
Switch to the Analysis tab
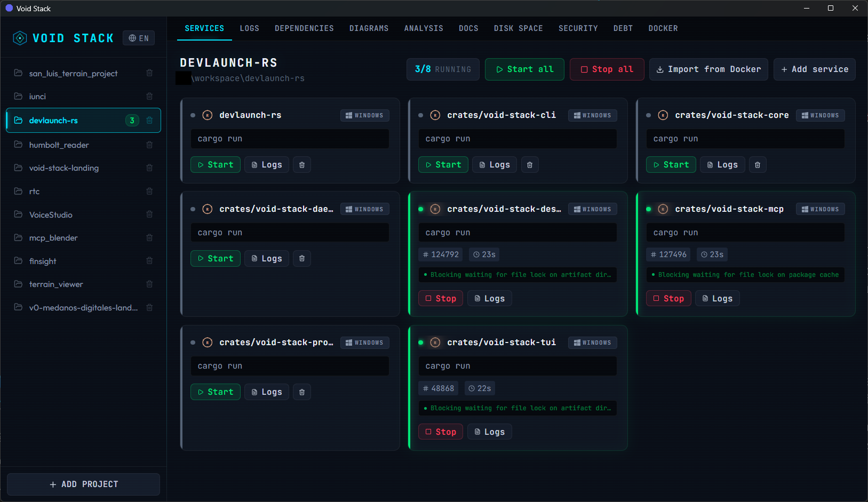424,28
